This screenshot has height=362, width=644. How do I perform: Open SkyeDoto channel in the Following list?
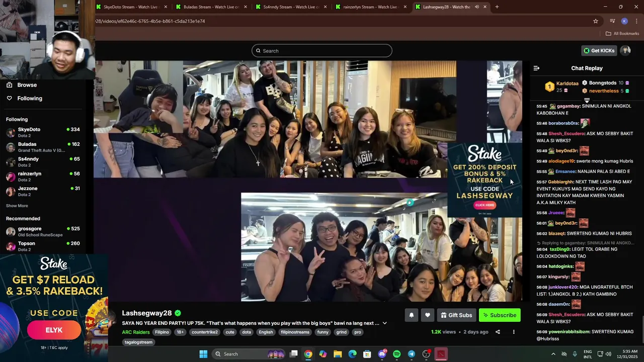(x=43, y=132)
